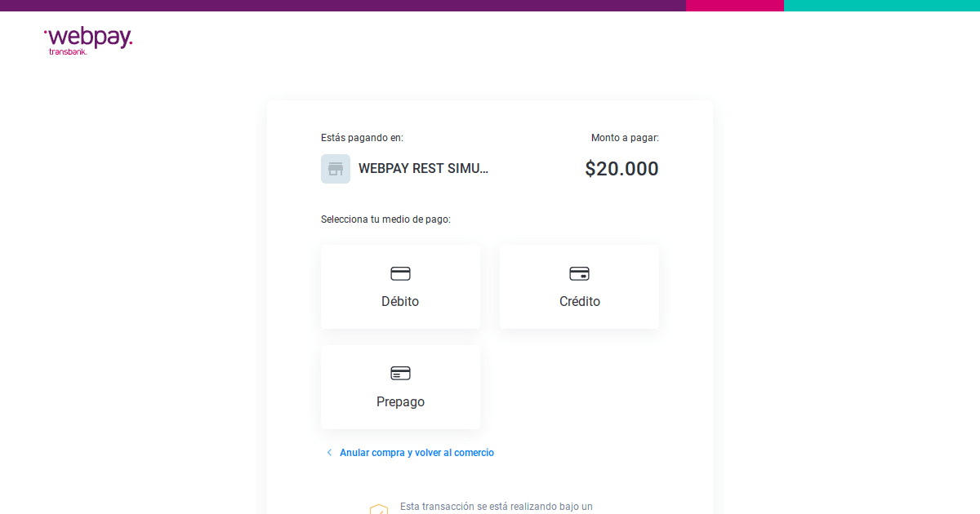Viewport: 980px width, 514px height.
Task: Click the back chevron before the cancel link
Action: 329,451
